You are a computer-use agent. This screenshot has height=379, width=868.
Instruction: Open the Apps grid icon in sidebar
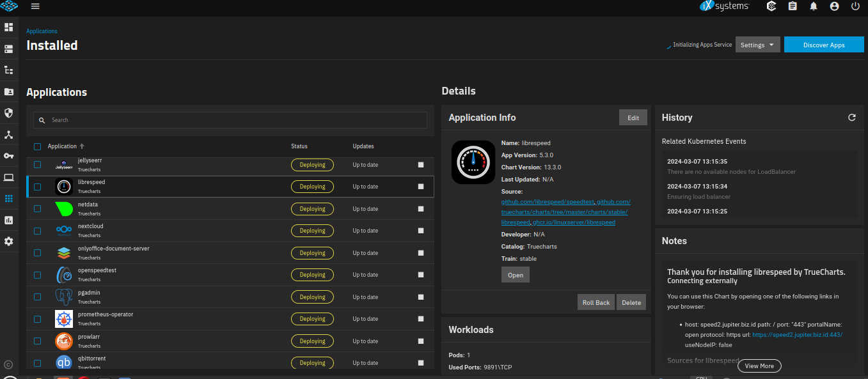(8, 199)
